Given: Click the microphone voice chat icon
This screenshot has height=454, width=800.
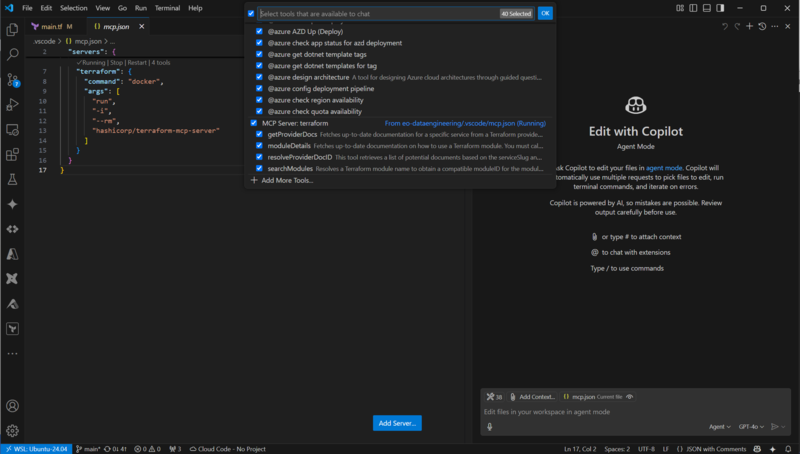Looking at the screenshot, I should pos(490,426).
